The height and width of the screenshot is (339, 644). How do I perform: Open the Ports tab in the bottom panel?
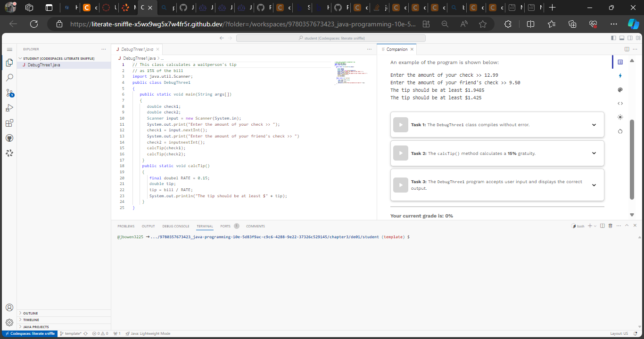225,226
